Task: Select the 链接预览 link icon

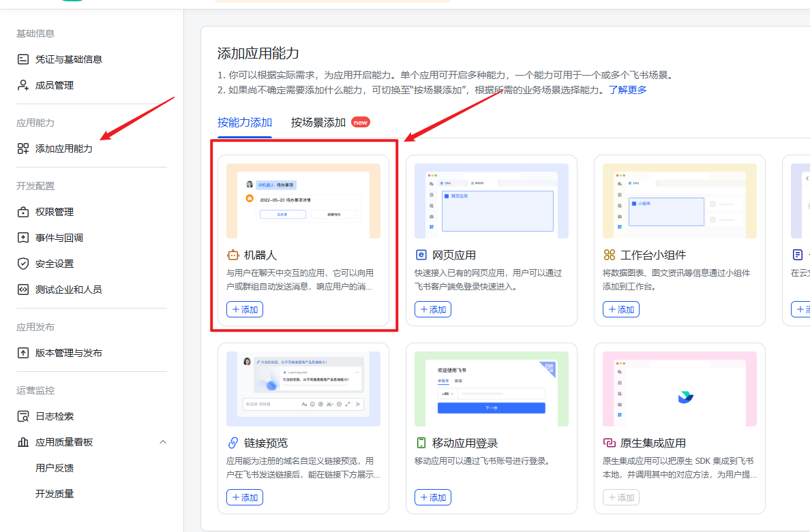Action: coord(233,443)
